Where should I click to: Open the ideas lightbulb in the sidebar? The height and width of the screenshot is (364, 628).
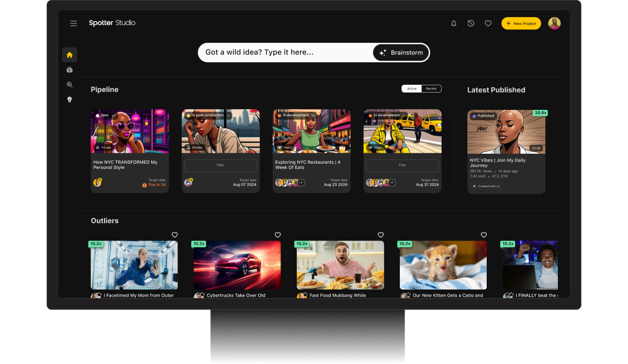70,99
